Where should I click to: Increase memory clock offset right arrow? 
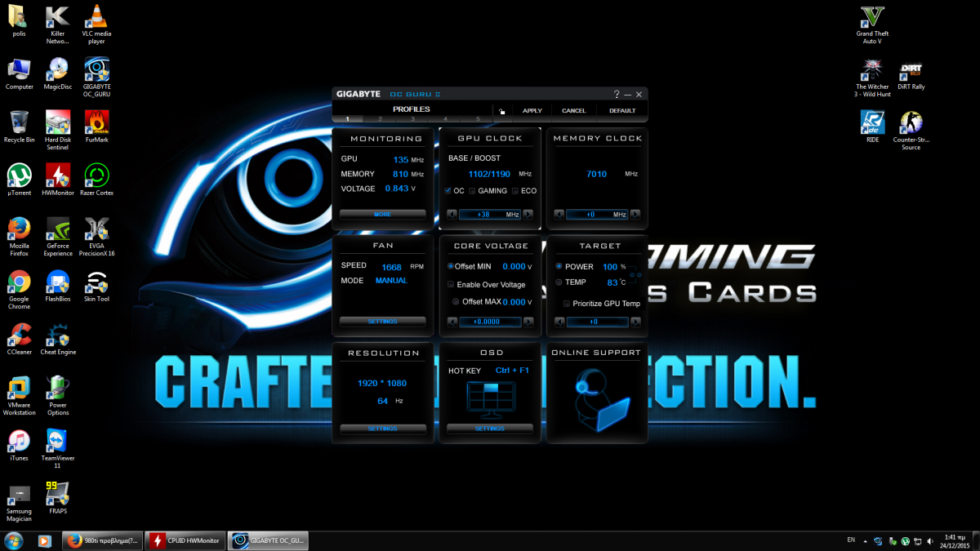(635, 214)
